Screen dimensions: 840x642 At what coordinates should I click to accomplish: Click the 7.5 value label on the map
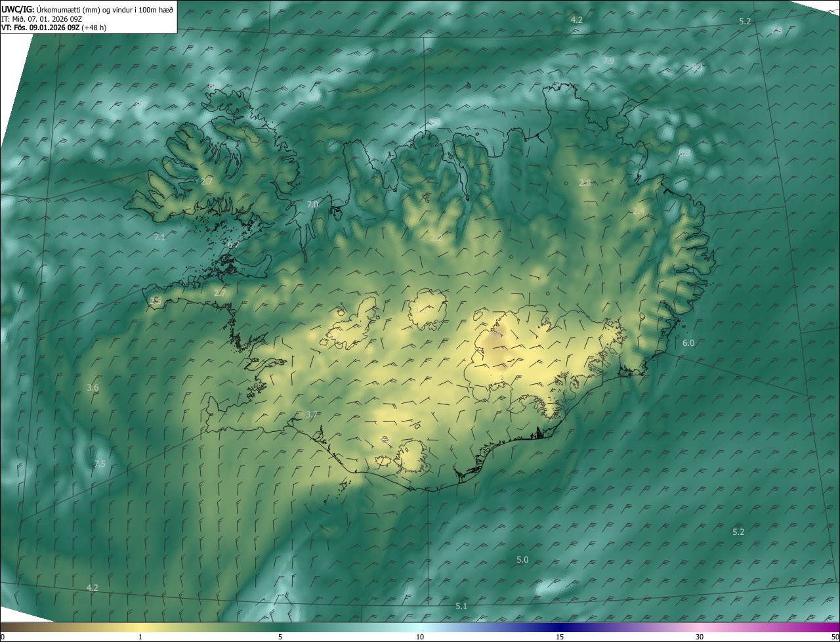coord(100,464)
